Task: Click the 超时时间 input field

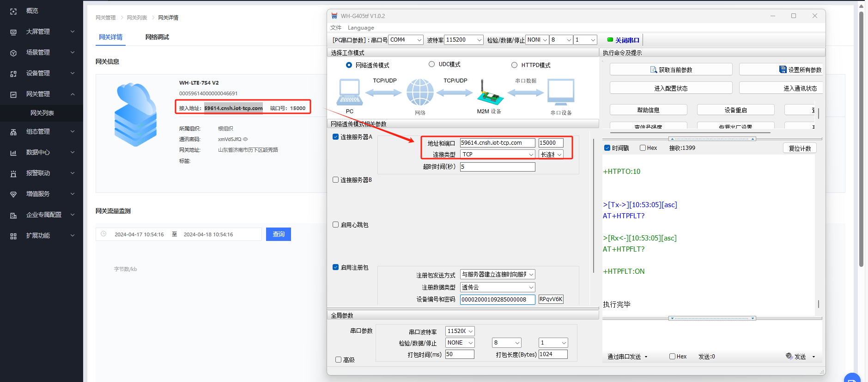Action: pyautogui.click(x=497, y=167)
